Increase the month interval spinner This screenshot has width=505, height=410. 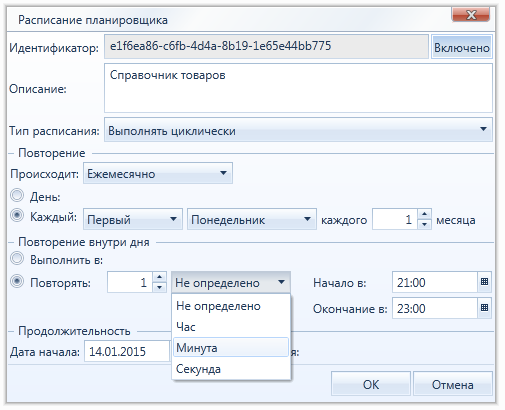click(x=424, y=214)
